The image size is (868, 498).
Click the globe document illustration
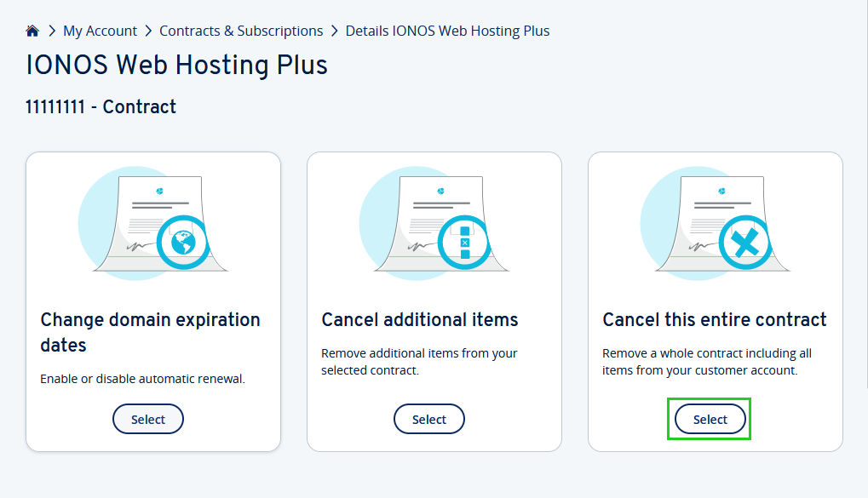[x=153, y=223]
